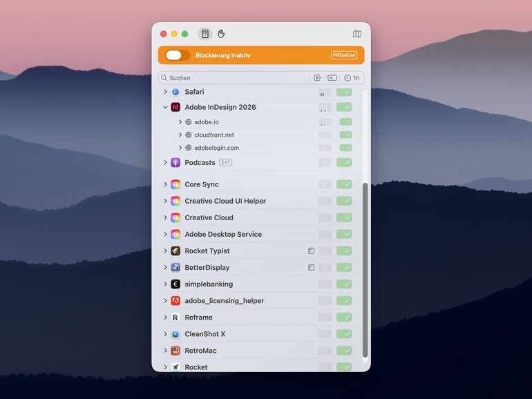Click the traffic graph of Adobe InDesign row
Viewport: 532px width, 399px height.
[325, 107]
